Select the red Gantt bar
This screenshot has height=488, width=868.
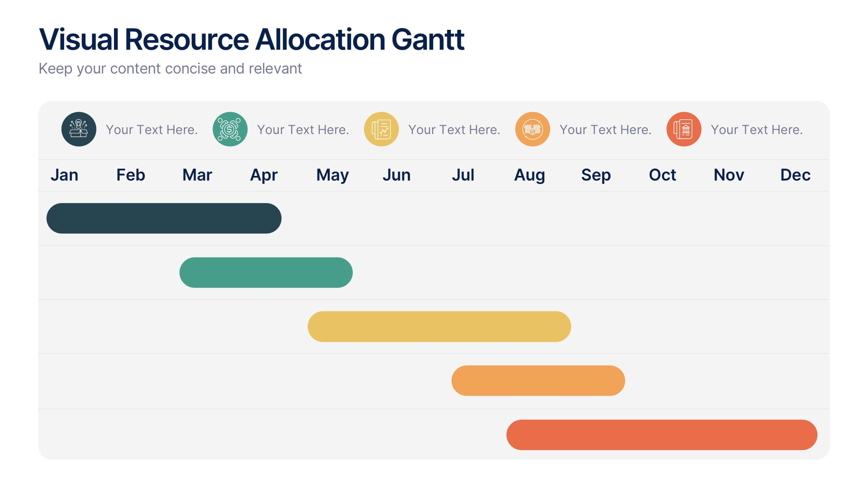coord(662,435)
